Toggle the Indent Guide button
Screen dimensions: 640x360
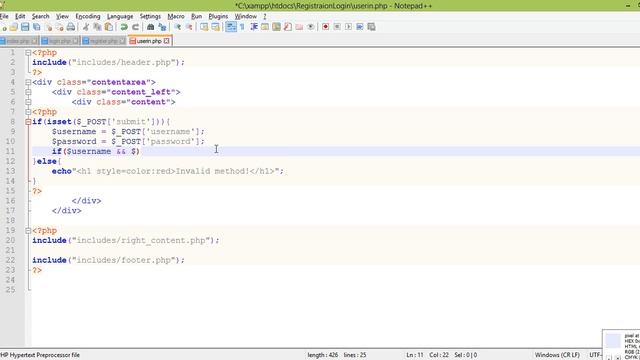pos(253,27)
